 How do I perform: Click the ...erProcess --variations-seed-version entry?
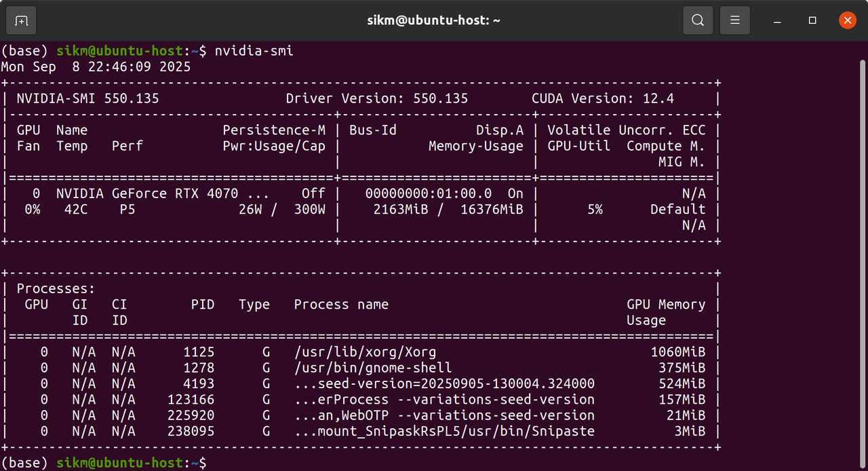[x=444, y=400]
